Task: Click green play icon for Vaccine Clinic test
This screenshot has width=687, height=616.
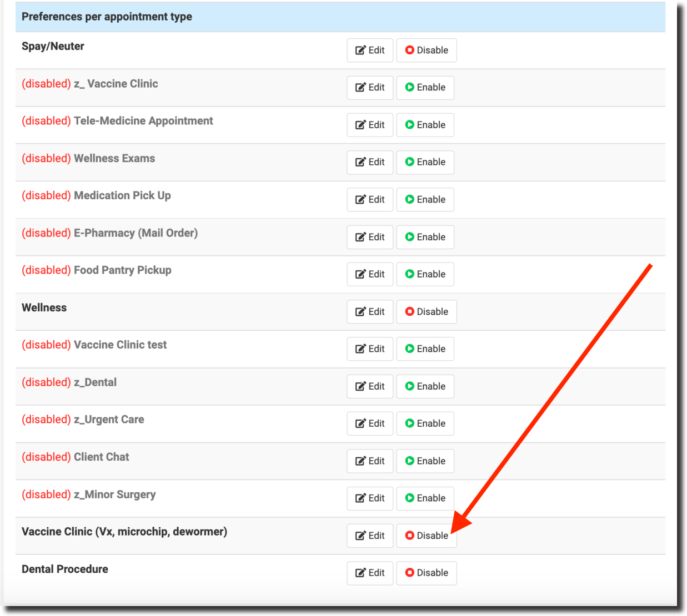Action: pos(410,349)
